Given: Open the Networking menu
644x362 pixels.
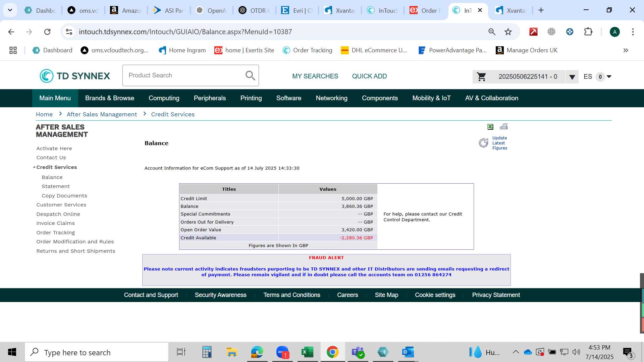Looking at the screenshot, I should pos(332,98).
